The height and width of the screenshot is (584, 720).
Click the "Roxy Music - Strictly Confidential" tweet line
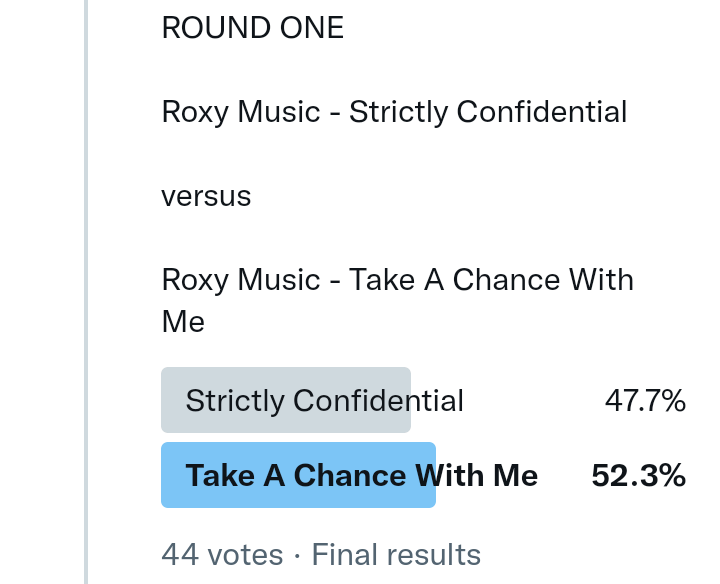click(394, 112)
